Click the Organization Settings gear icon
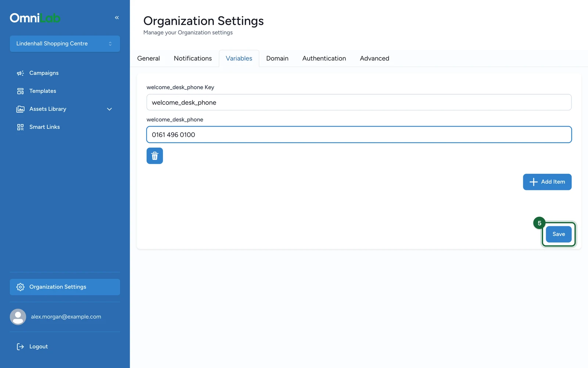The image size is (588, 368). tap(20, 287)
